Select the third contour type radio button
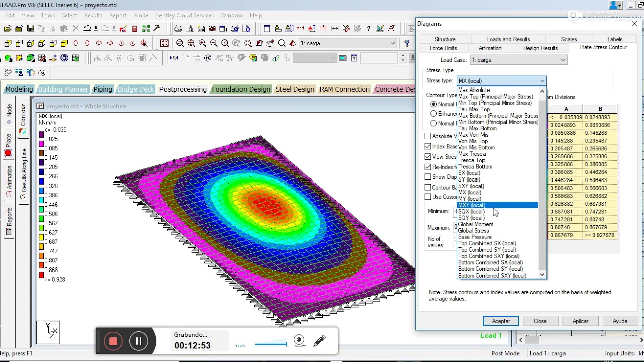The height and width of the screenshot is (362, 644). pyautogui.click(x=433, y=123)
